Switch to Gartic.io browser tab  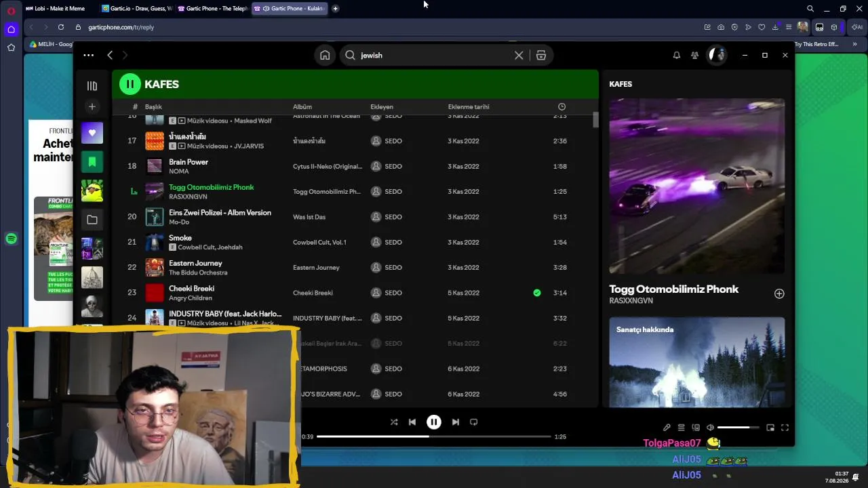pyautogui.click(x=136, y=8)
